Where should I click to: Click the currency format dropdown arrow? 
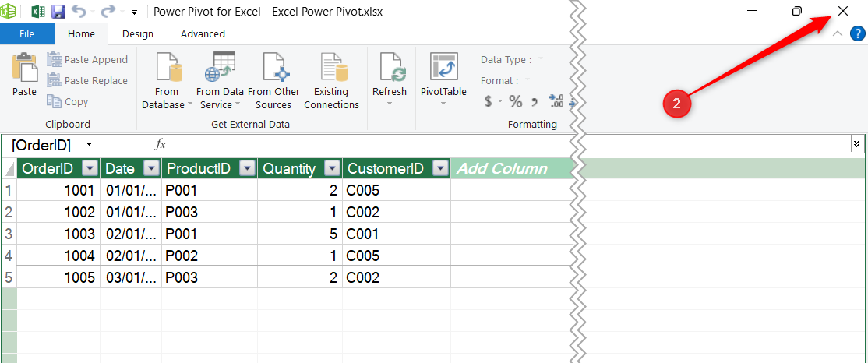click(500, 102)
